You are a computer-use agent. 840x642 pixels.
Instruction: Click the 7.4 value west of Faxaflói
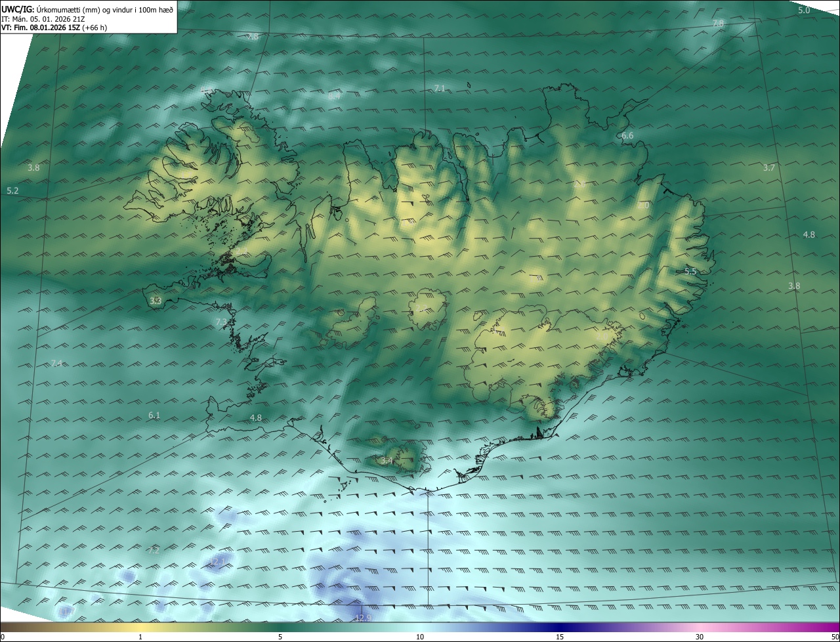pyautogui.click(x=56, y=364)
